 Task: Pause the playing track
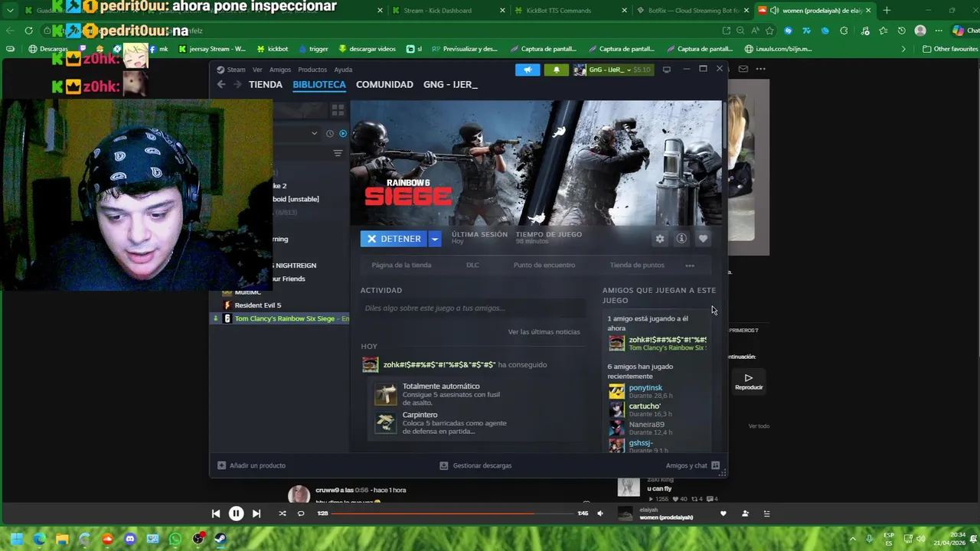tap(236, 514)
